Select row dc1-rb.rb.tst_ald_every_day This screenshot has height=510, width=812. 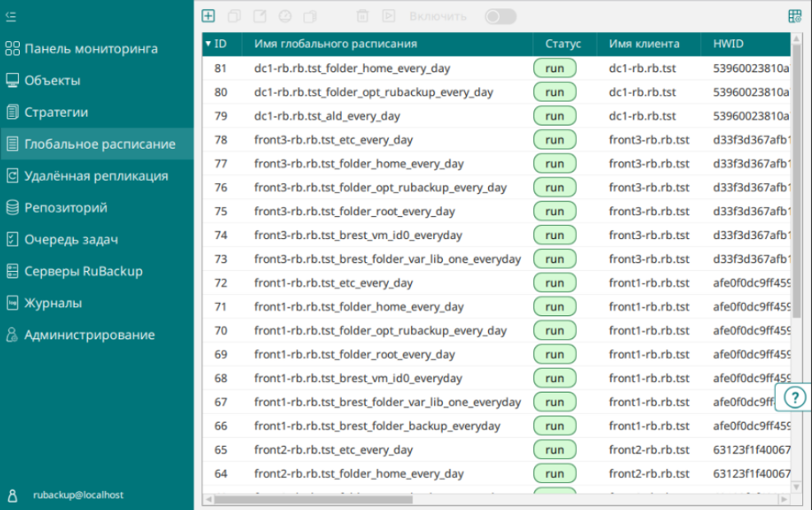[496, 116]
